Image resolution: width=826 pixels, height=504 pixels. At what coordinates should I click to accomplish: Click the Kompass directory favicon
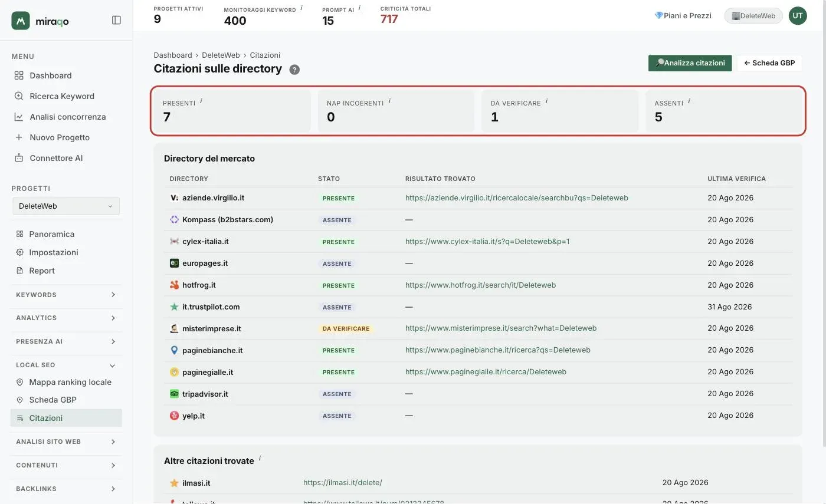(x=174, y=220)
